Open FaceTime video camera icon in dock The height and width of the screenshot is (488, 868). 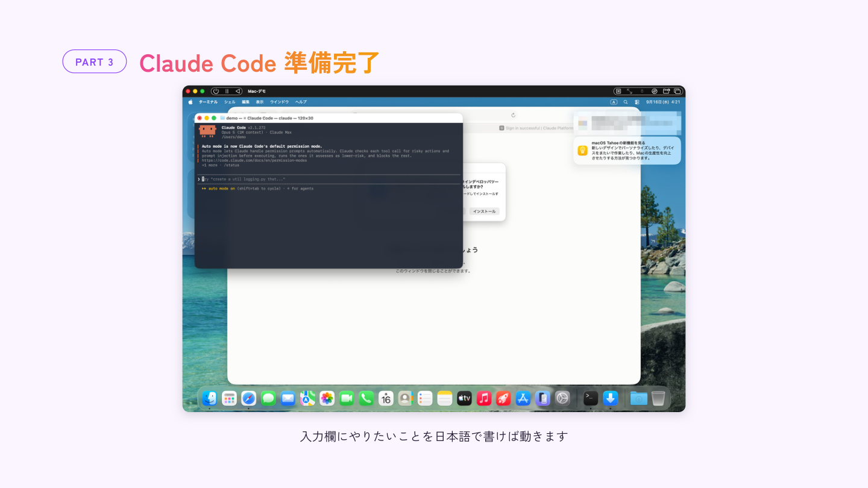(x=347, y=398)
